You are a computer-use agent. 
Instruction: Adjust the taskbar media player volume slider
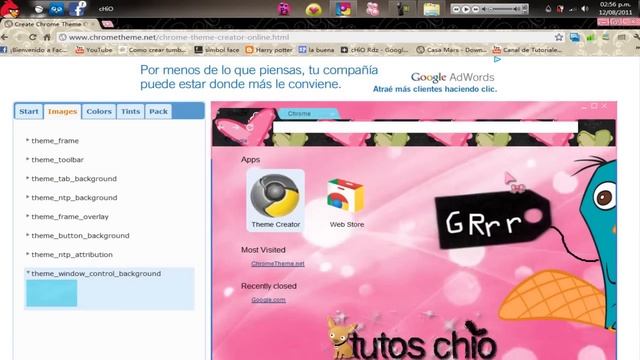click(x=503, y=9)
